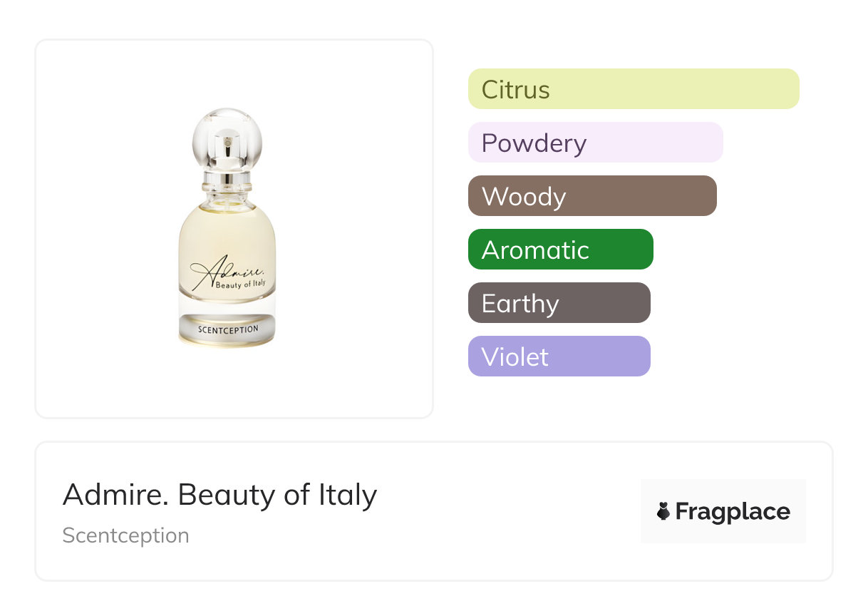Click the Fragplace bear logo icon
This screenshot has height=616, width=868.
663,511
